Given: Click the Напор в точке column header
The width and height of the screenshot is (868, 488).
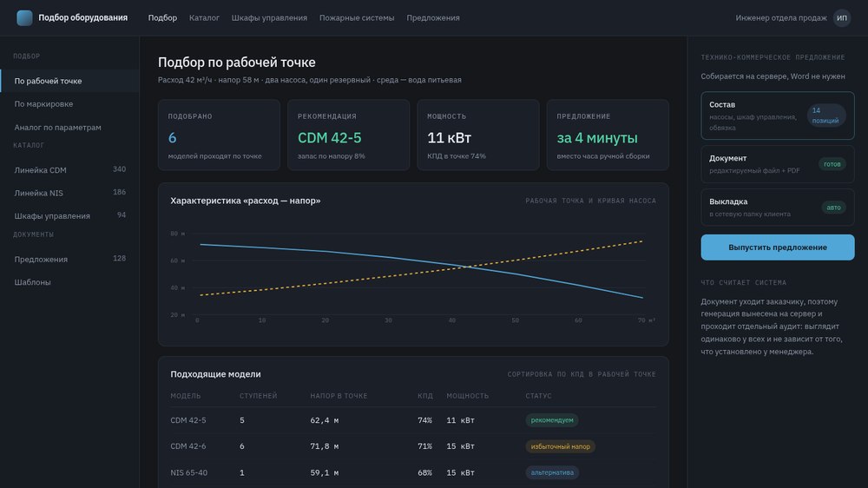Looking at the screenshot, I should click(339, 395).
